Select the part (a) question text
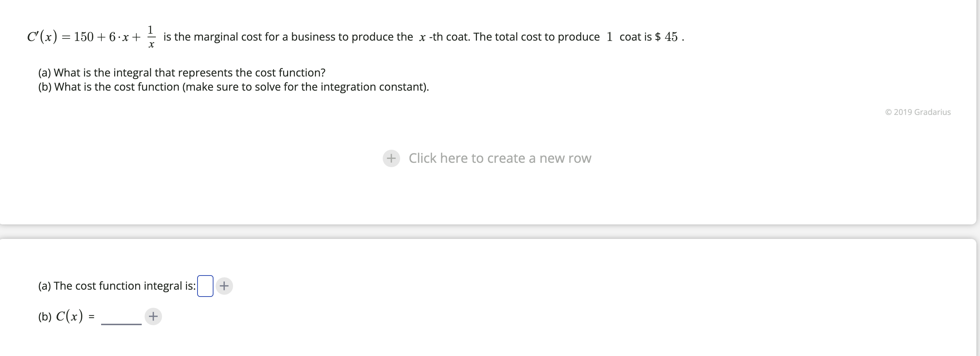This screenshot has height=356, width=980. click(182, 72)
